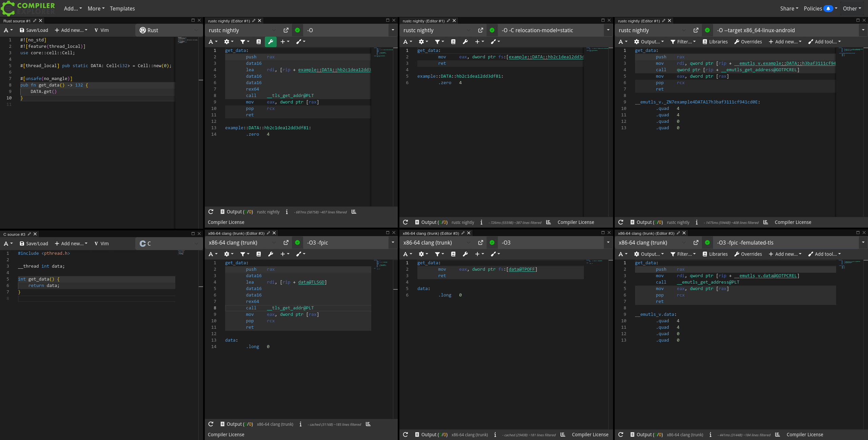Open the C language selector
This screenshot has width=868, height=440.
tap(169, 244)
